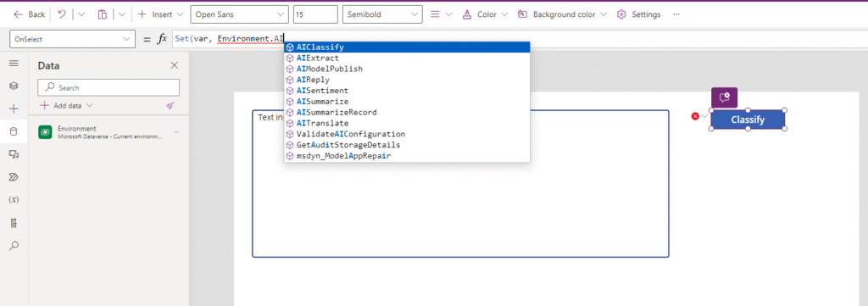868x306 pixels.
Task: Select AISummarize suggestion
Action: (407, 101)
